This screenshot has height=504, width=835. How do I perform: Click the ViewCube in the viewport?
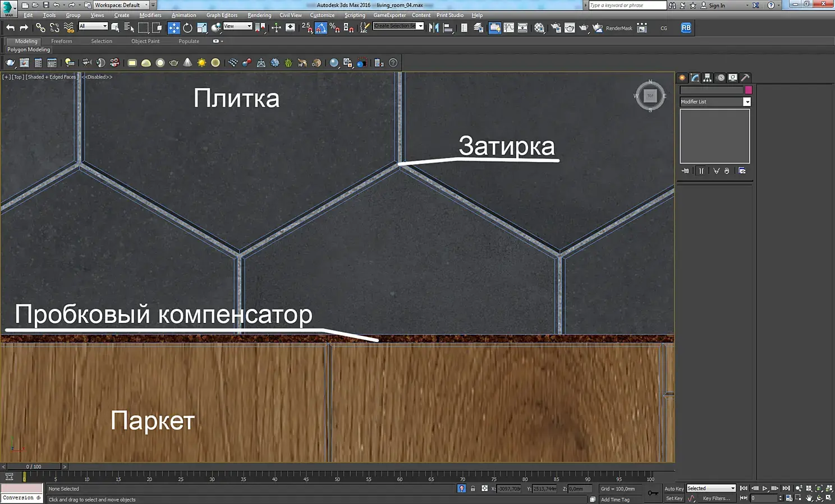650,96
